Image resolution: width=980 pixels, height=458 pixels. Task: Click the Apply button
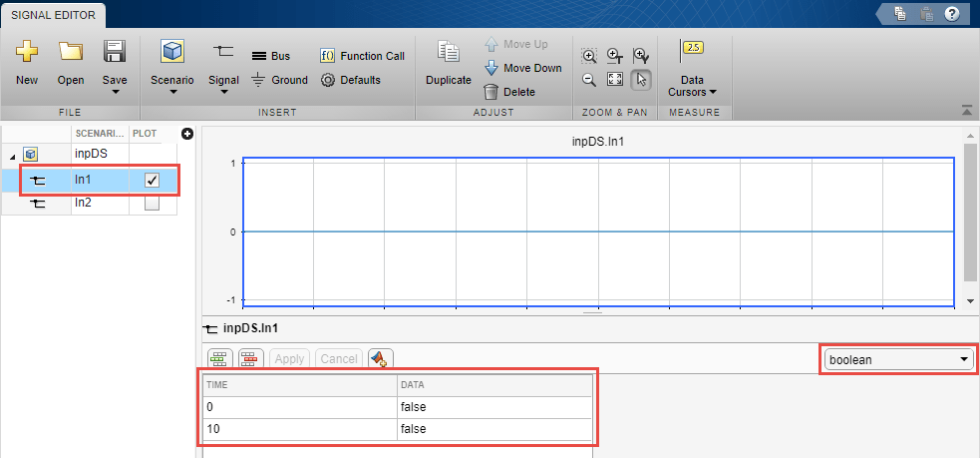coord(289,358)
